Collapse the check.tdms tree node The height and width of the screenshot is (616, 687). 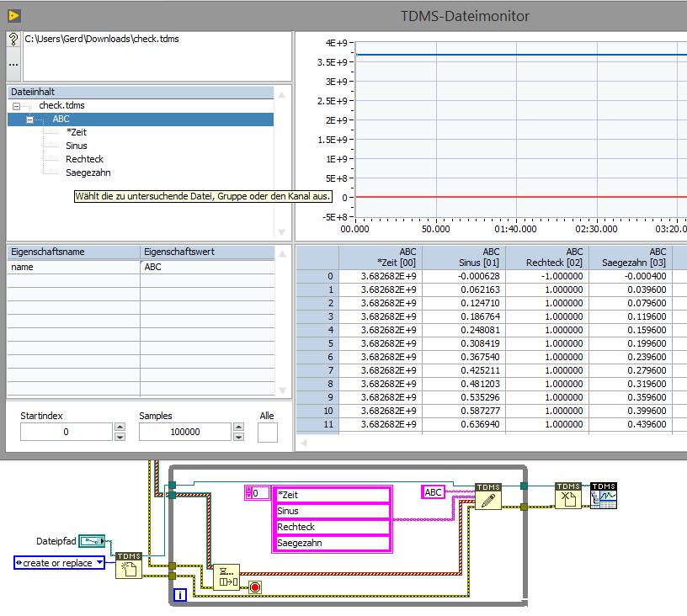[16, 106]
